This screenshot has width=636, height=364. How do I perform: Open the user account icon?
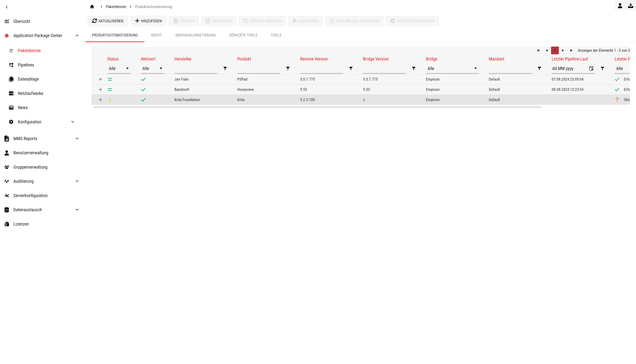[x=620, y=6]
